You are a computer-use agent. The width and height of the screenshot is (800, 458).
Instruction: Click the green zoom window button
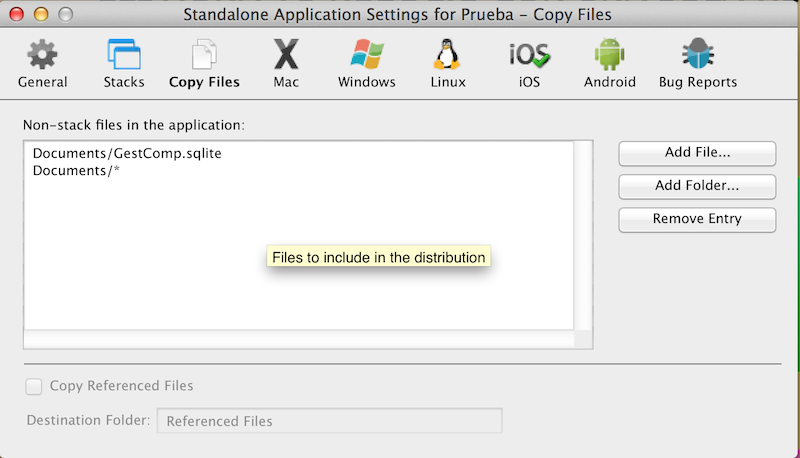[66, 14]
